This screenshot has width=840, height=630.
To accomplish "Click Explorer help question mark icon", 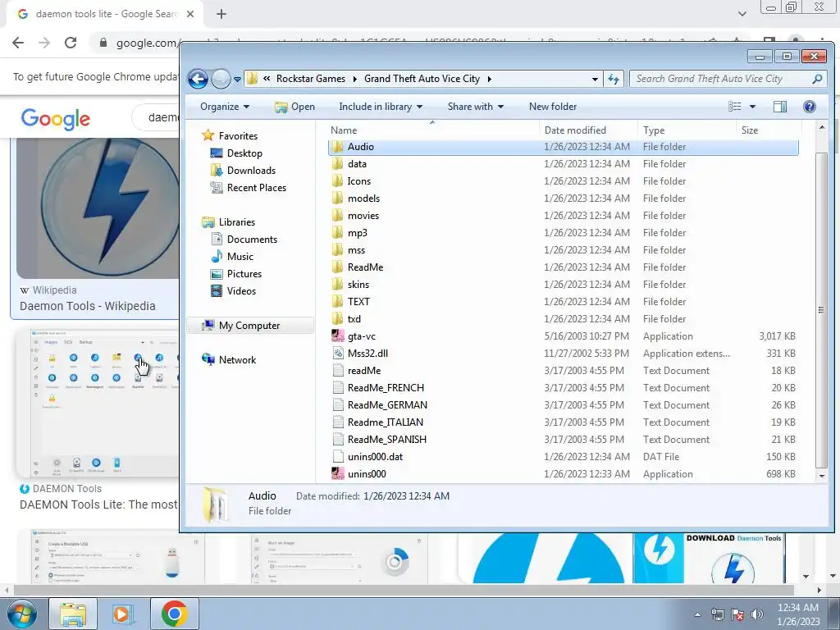I will point(810,107).
